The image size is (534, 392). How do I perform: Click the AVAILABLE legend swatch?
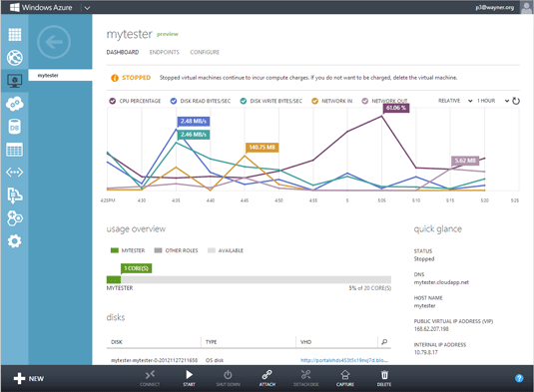212,250
